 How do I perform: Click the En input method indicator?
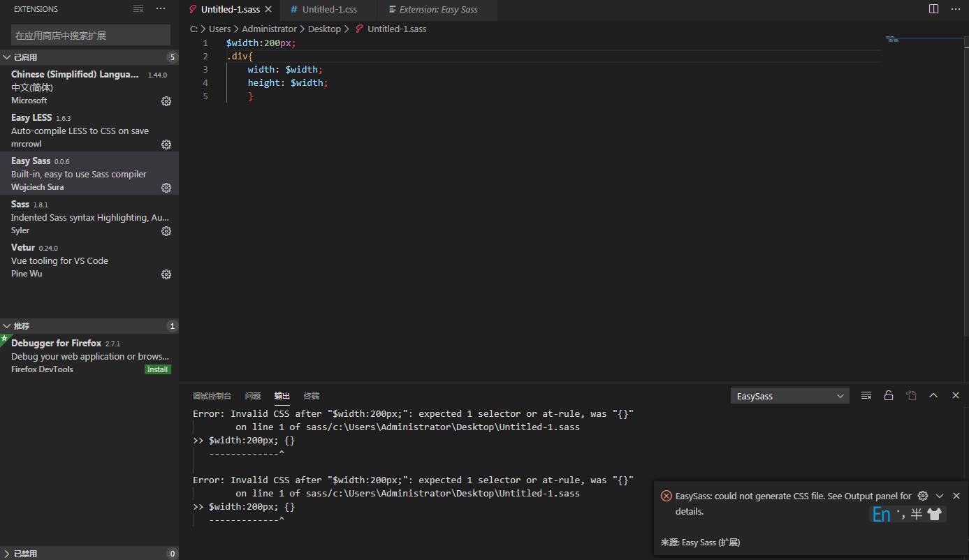[882, 515]
